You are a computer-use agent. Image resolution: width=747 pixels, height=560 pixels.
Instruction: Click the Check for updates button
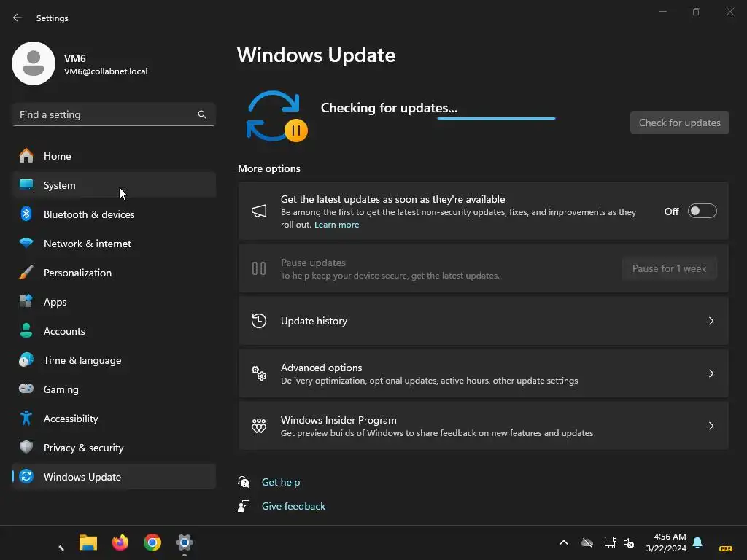pyautogui.click(x=679, y=122)
